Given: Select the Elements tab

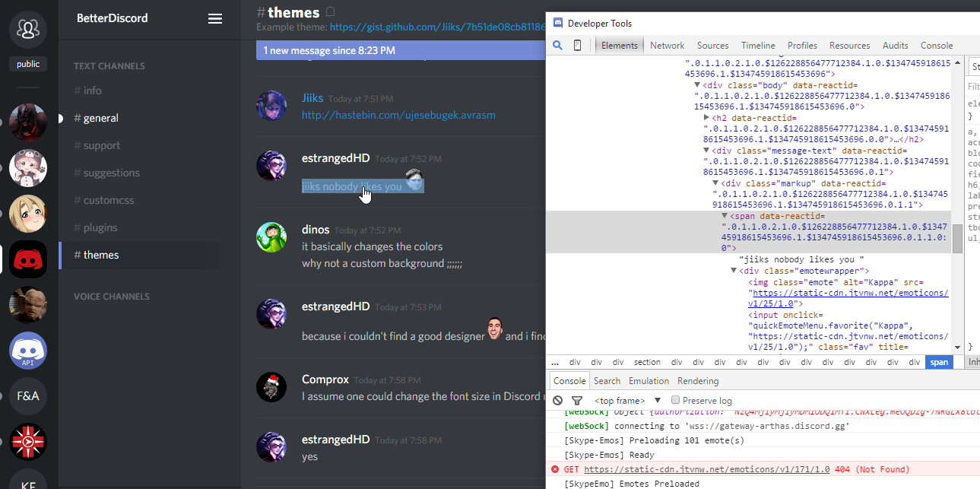Looking at the screenshot, I should (x=620, y=45).
